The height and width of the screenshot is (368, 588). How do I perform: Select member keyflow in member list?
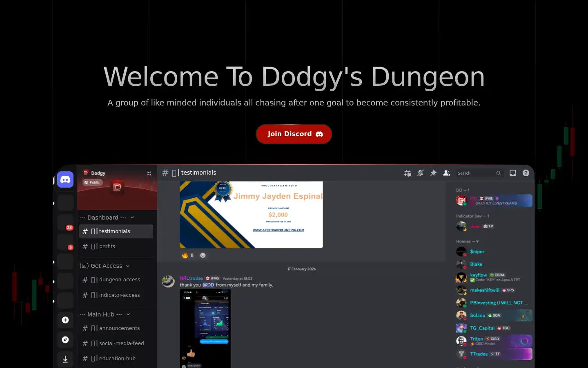pos(494,278)
